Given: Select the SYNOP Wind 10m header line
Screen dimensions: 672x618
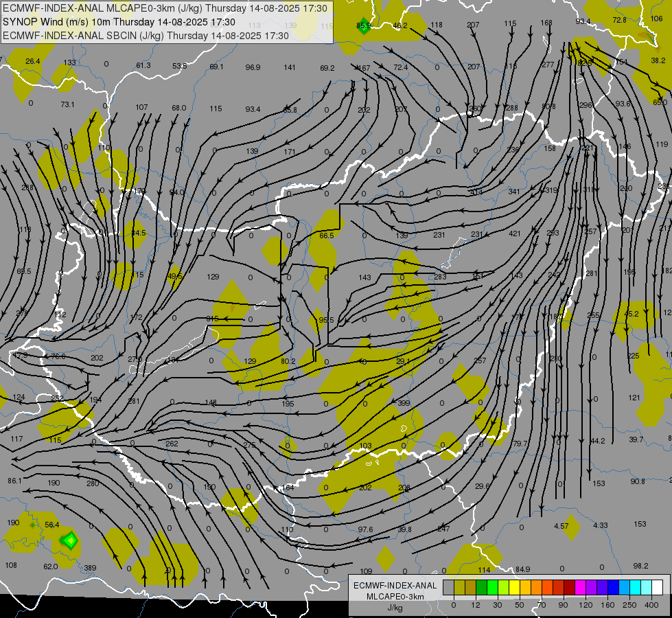Looking at the screenshot, I should (x=119, y=22).
